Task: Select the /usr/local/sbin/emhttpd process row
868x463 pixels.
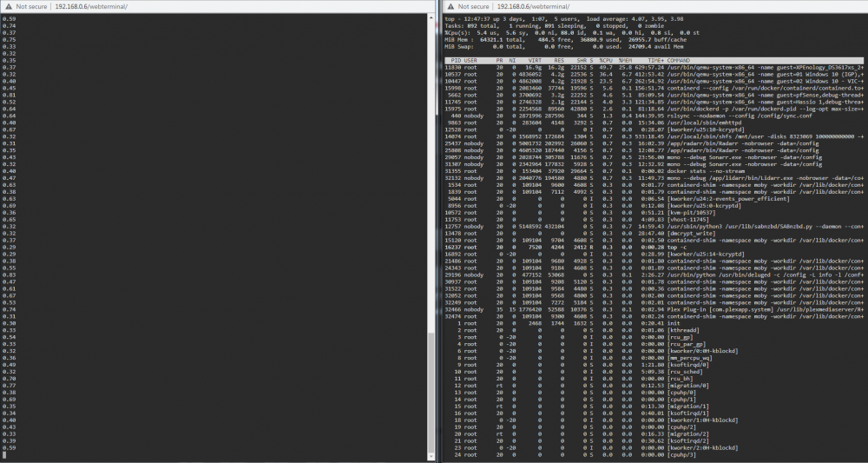Action: click(x=654, y=122)
